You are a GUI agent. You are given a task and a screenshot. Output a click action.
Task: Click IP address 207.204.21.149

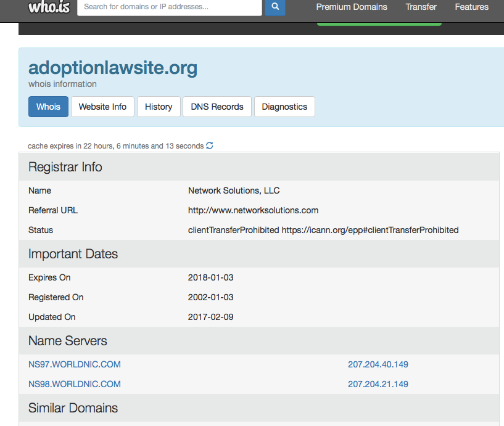point(378,384)
